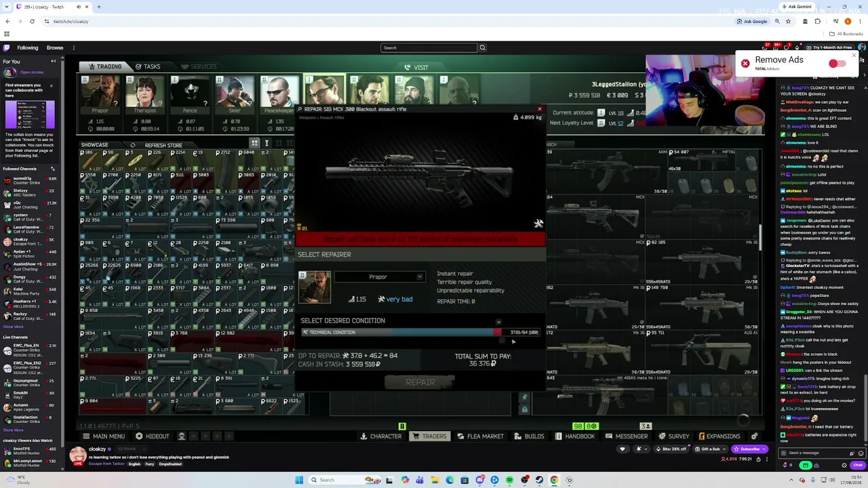Screen dimensions: 868x488
Task: Select the Prapor trader portrait
Action: tap(100, 95)
